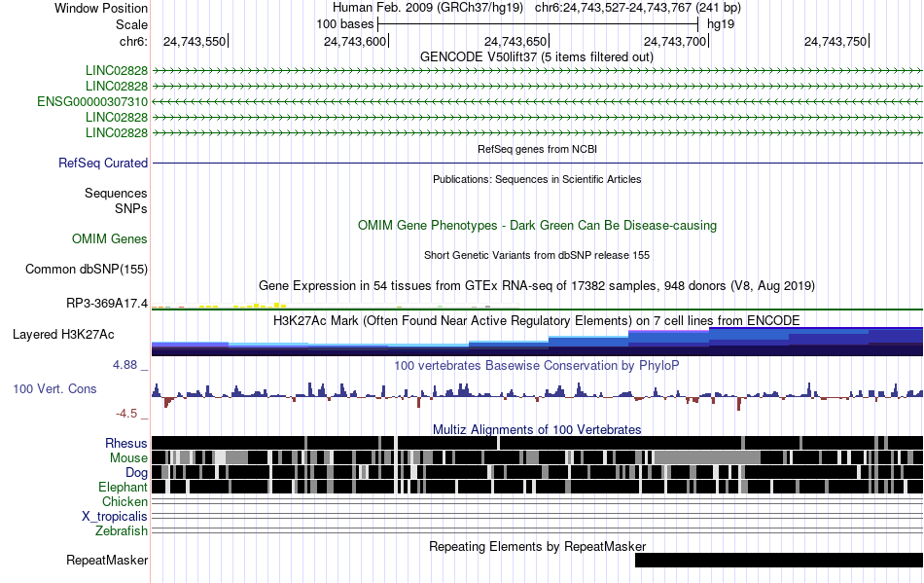Click the Dog alignment bar

(538, 472)
